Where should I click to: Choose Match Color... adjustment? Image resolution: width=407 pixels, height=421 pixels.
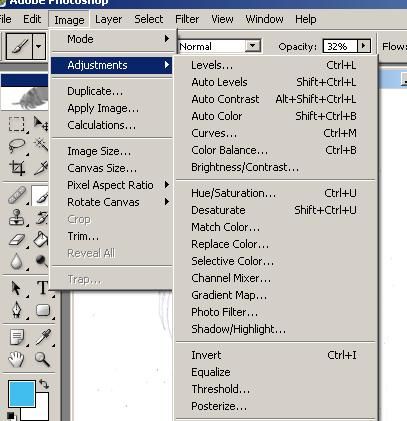pyautogui.click(x=275, y=227)
